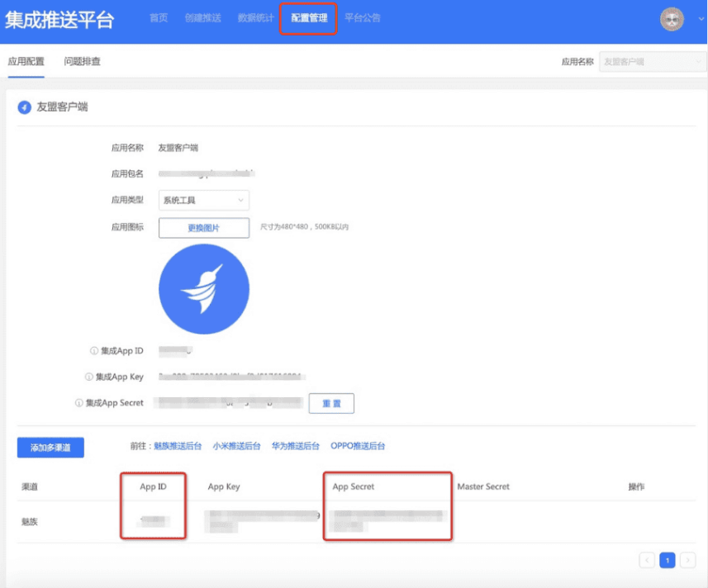Go to 数据统计 in top navigation
This screenshot has width=708, height=588.
[x=255, y=18]
